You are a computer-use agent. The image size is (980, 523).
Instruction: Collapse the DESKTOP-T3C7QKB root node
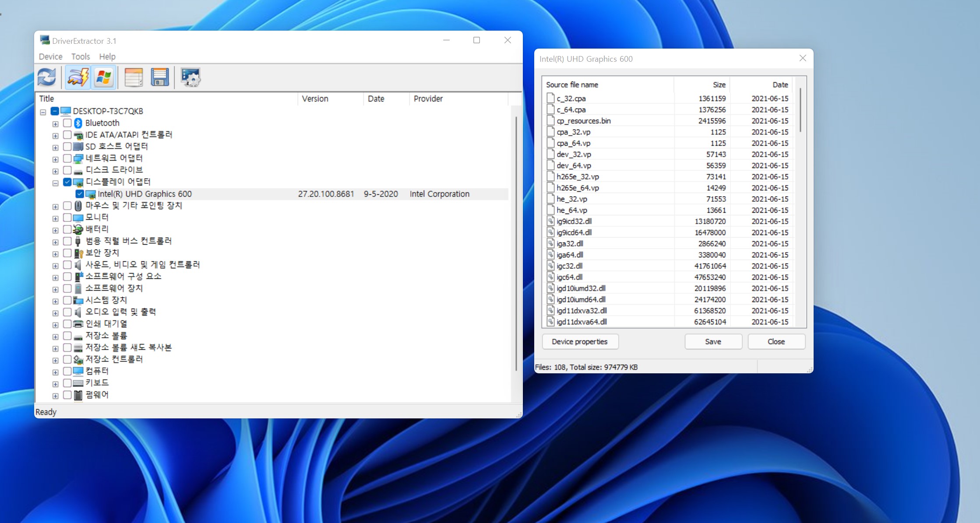coord(43,112)
